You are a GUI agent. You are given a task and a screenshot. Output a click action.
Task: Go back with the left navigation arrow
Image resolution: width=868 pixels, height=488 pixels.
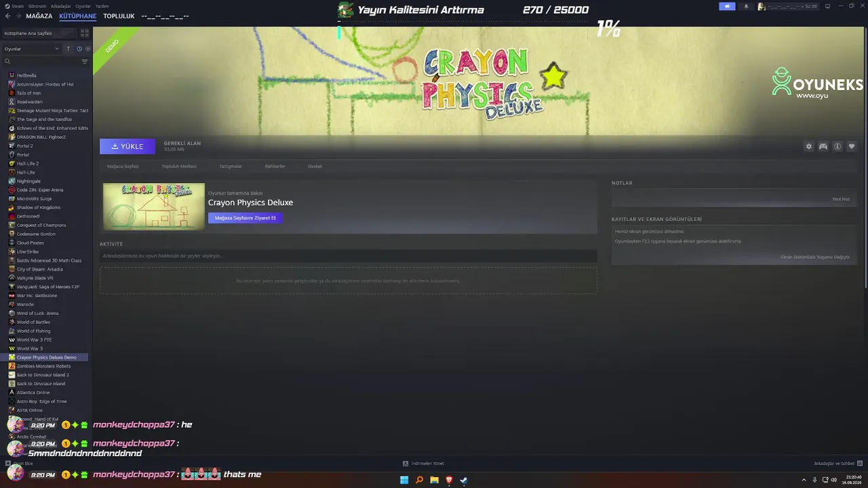tap(8, 16)
